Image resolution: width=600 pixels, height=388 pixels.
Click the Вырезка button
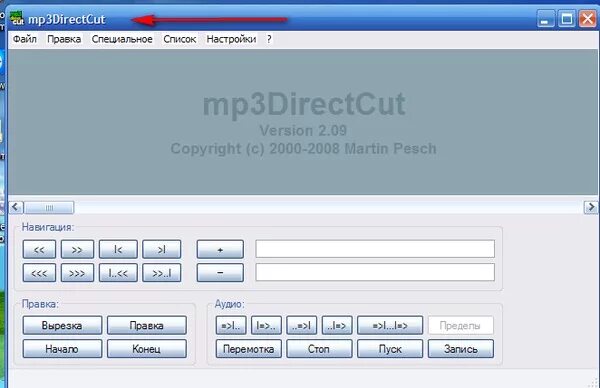[x=62, y=325]
